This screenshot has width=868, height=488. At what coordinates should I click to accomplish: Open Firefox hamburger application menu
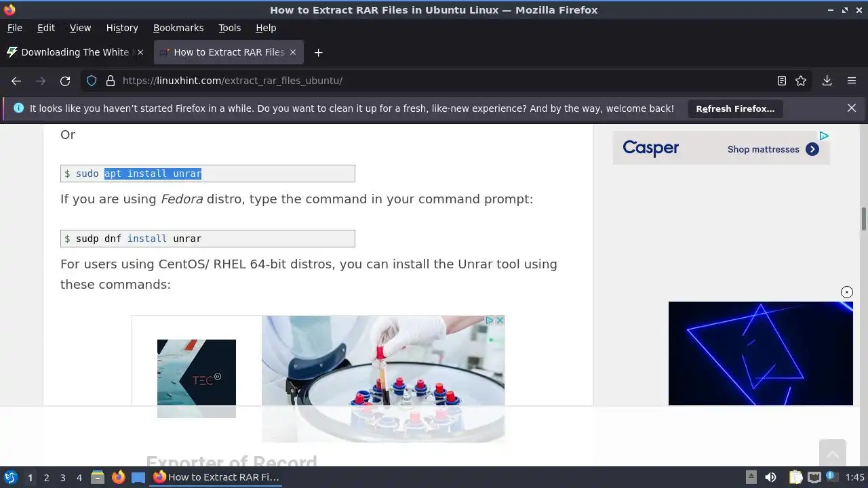point(852,81)
